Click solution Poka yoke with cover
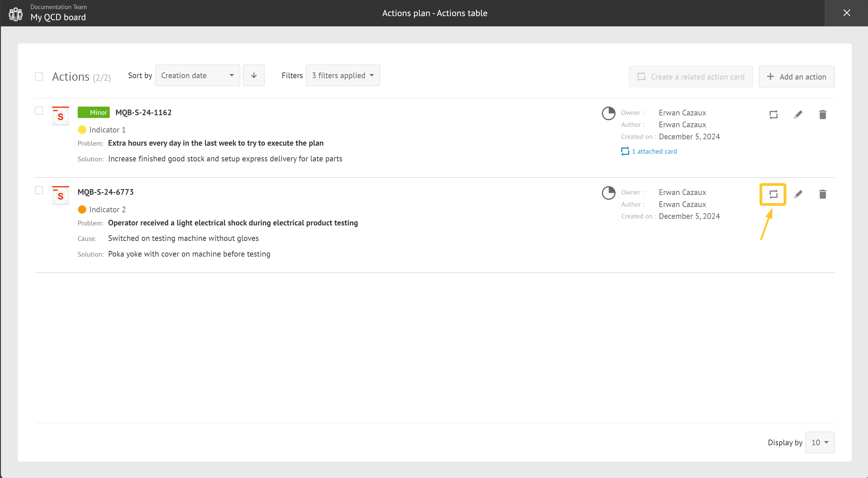Image resolution: width=868 pixels, height=478 pixels. coord(189,254)
